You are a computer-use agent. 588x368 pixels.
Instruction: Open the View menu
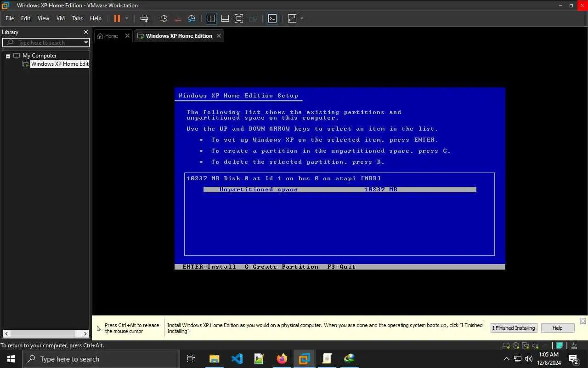(43, 18)
